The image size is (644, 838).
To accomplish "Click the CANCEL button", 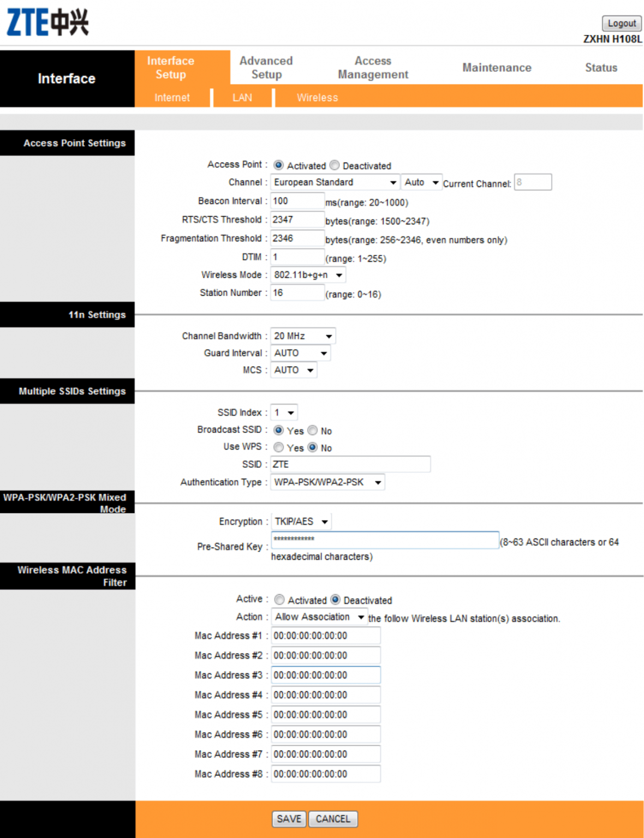I will [333, 818].
